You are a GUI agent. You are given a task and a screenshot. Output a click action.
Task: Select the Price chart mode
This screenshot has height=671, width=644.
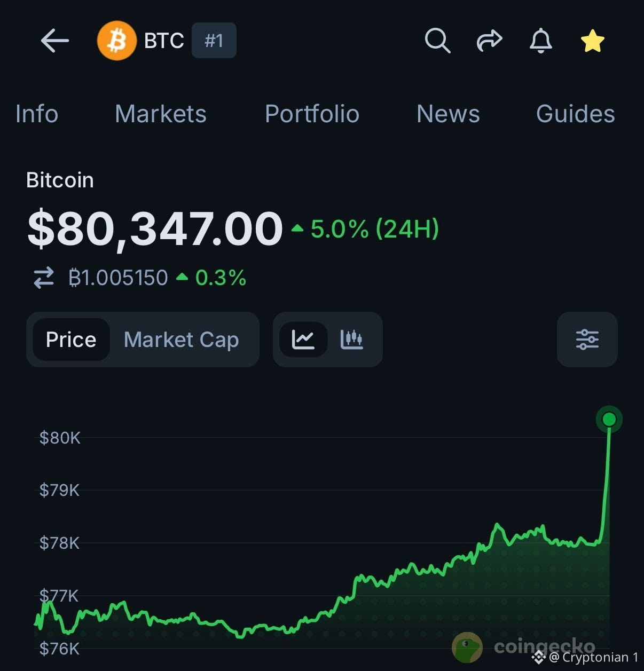click(71, 340)
